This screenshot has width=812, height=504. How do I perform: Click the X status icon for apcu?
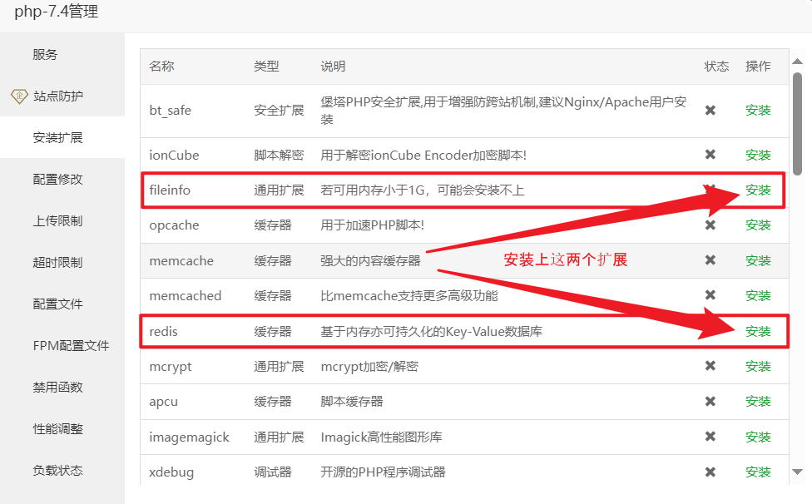click(x=710, y=402)
